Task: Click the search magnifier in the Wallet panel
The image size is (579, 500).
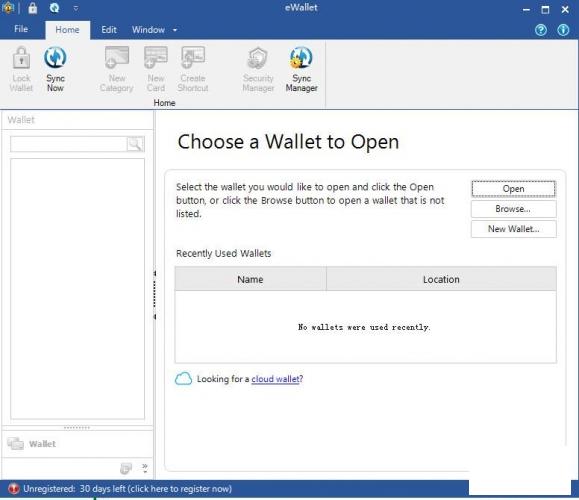Action: (x=135, y=144)
